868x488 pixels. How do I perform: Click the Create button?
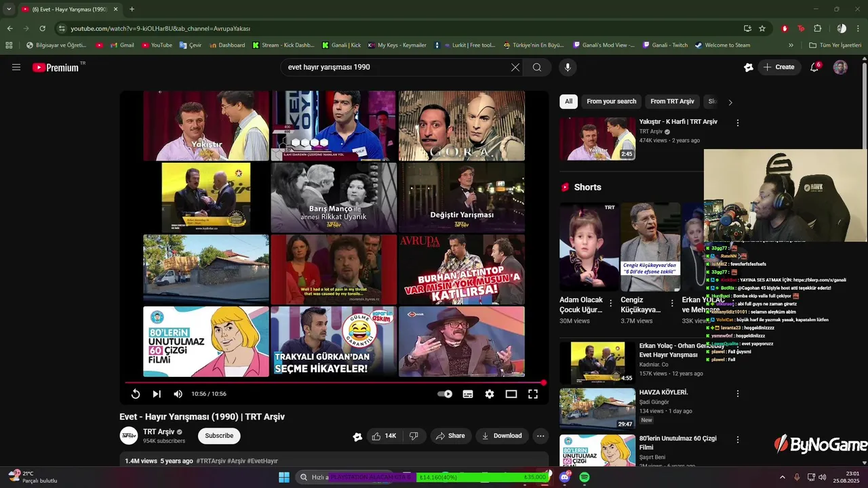click(x=778, y=67)
